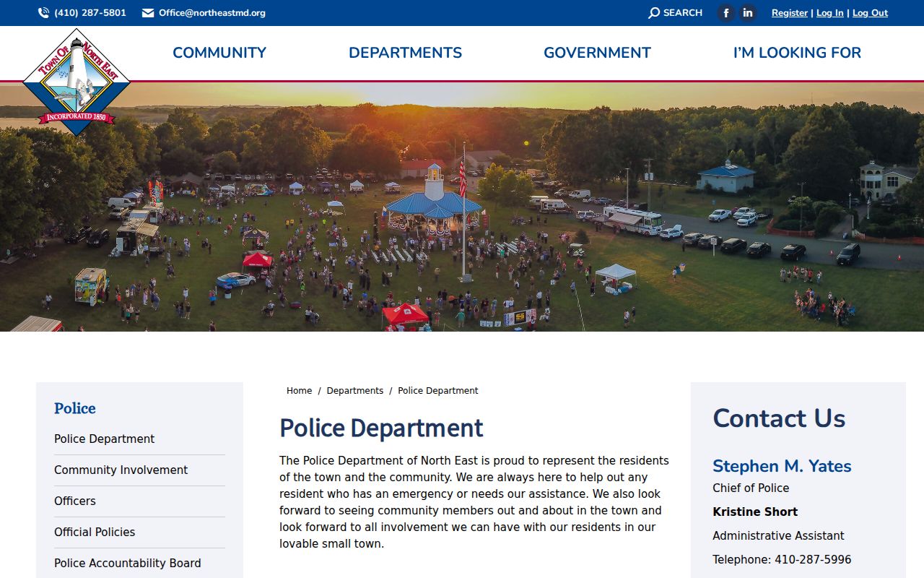The height and width of the screenshot is (578, 924).
Task: Open the LinkedIn icon link
Action: pyautogui.click(x=748, y=13)
